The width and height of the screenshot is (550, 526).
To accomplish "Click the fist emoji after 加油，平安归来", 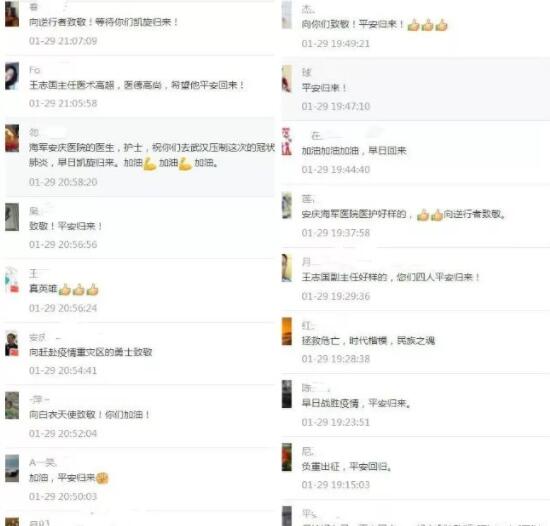I will [102, 478].
